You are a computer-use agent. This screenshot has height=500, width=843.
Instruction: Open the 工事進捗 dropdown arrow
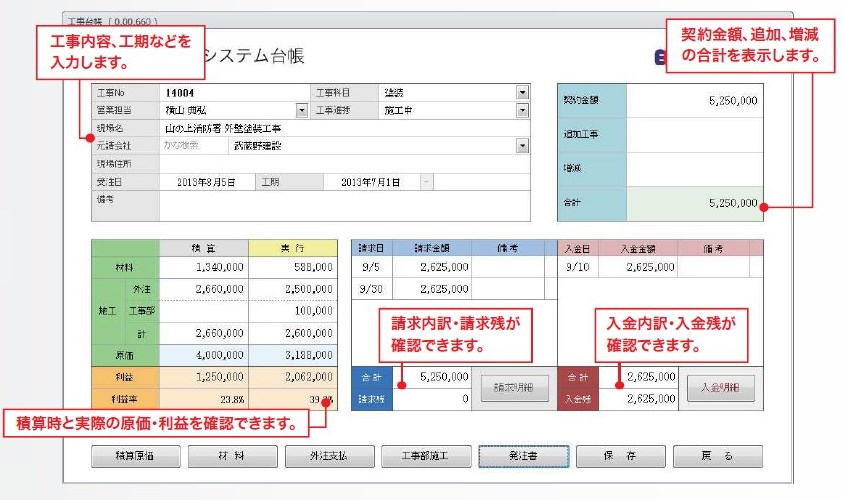pos(522,110)
